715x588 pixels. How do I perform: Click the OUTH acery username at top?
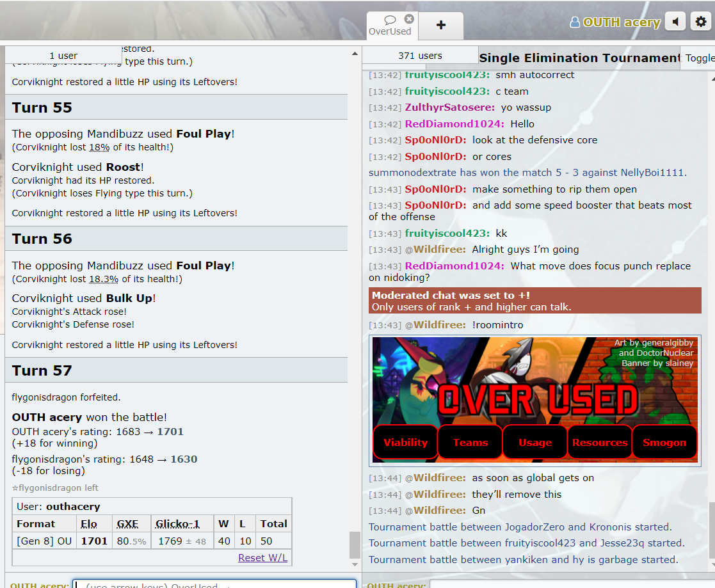[x=615, y=22]
